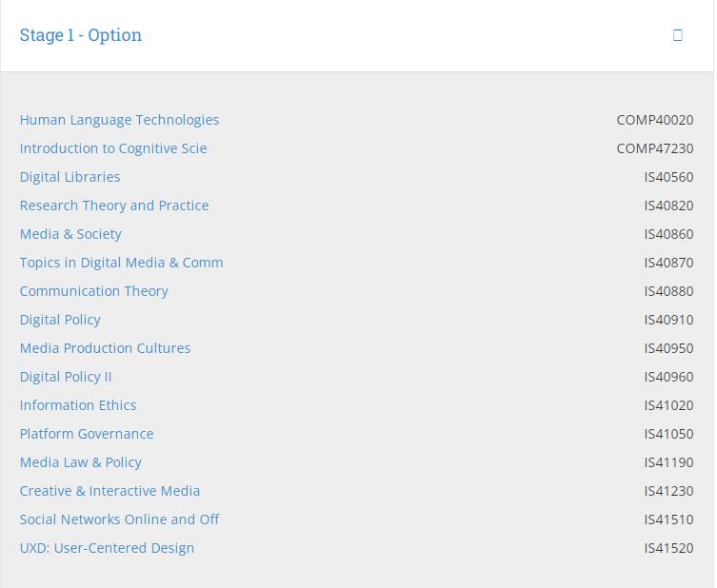Open Introduction to Cognitive Scie module

coord(113,148)
